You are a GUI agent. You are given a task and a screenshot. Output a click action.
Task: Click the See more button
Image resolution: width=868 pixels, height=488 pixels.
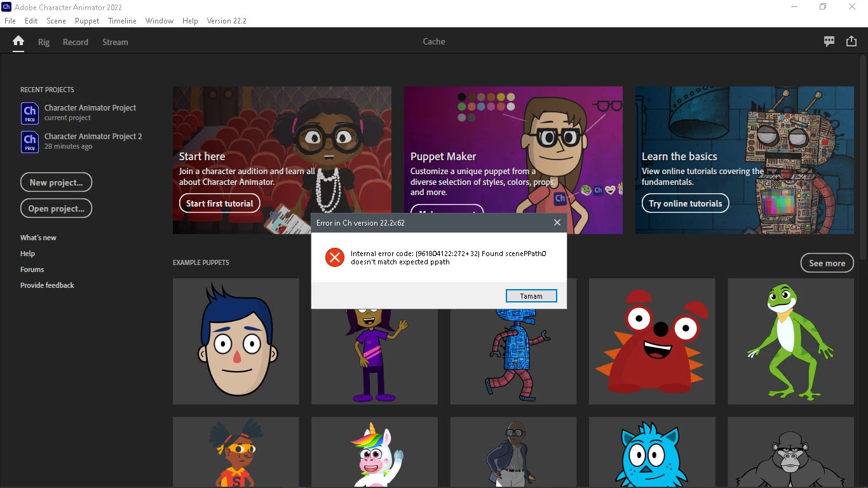tap(827, 263)
